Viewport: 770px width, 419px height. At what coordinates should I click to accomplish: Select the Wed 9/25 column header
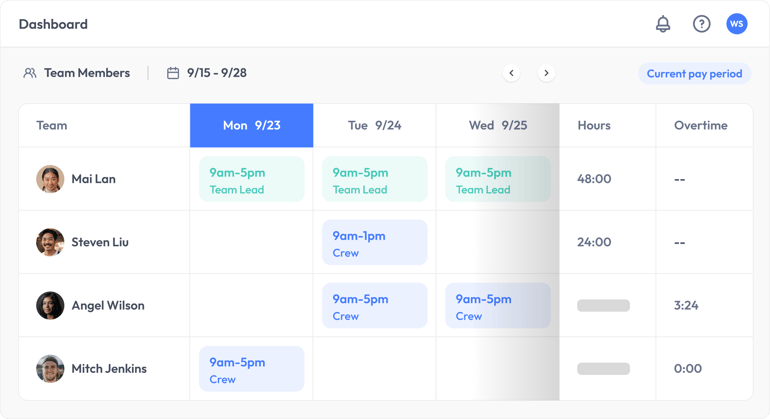point(498,125)
